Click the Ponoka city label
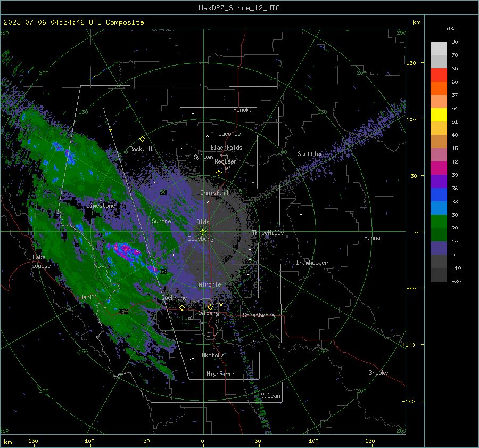The image size is (479, 448). (243, 110)
